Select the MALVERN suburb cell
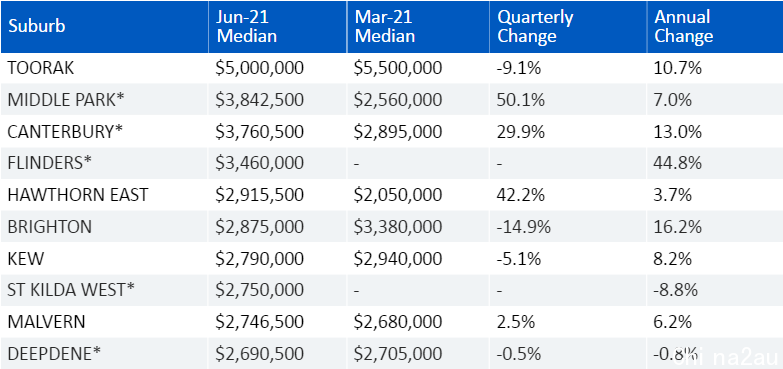This screenshot has height=369, width=783. (46, 322)
